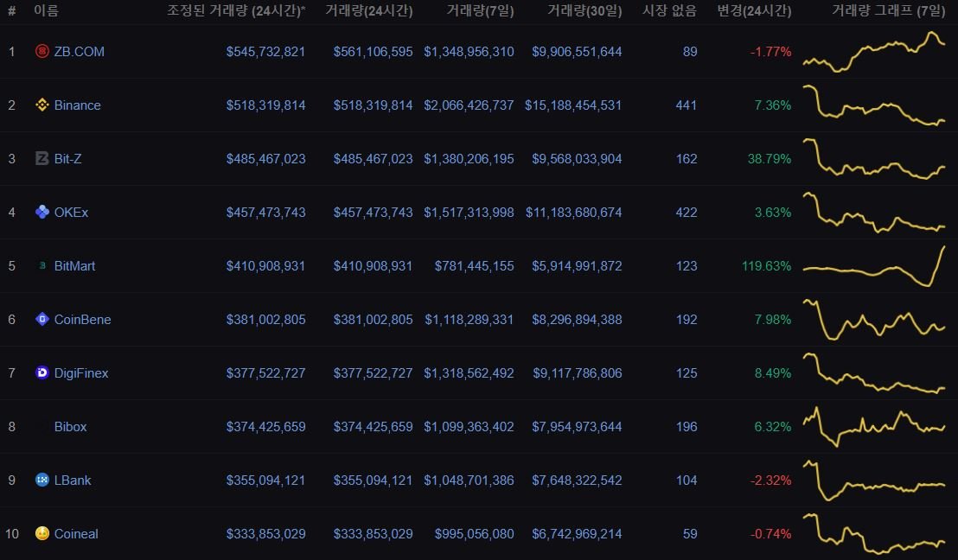Open Bit-Z 7-day volume sparkline
The height and width of the screenshot is (560, 958).
pyautogui.click(x=873, y=159)
